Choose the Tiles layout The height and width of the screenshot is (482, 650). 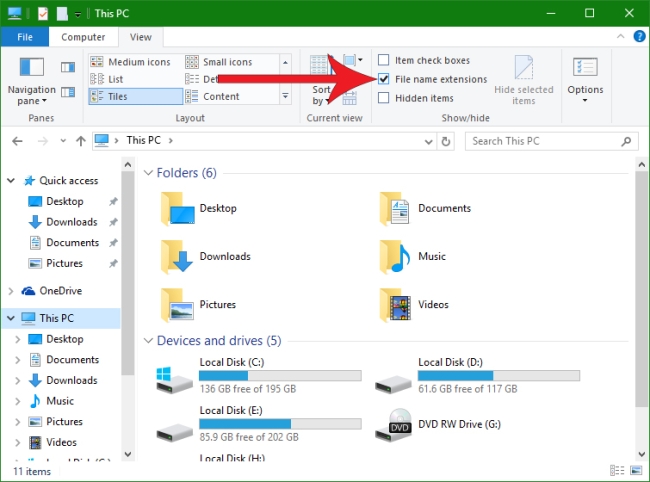pyautogui.click(x=136, y=96)
